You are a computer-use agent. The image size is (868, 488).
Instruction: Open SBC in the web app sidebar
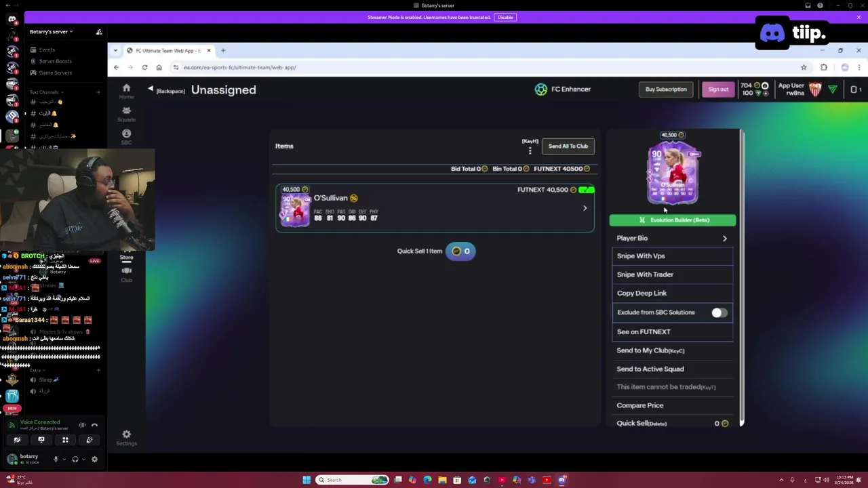pos(126,137)
